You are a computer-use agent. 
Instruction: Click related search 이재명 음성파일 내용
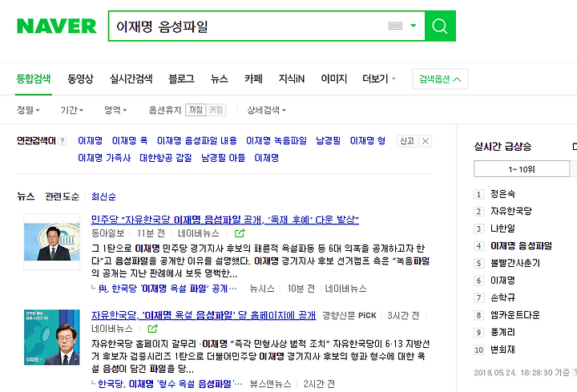(197, 140)
